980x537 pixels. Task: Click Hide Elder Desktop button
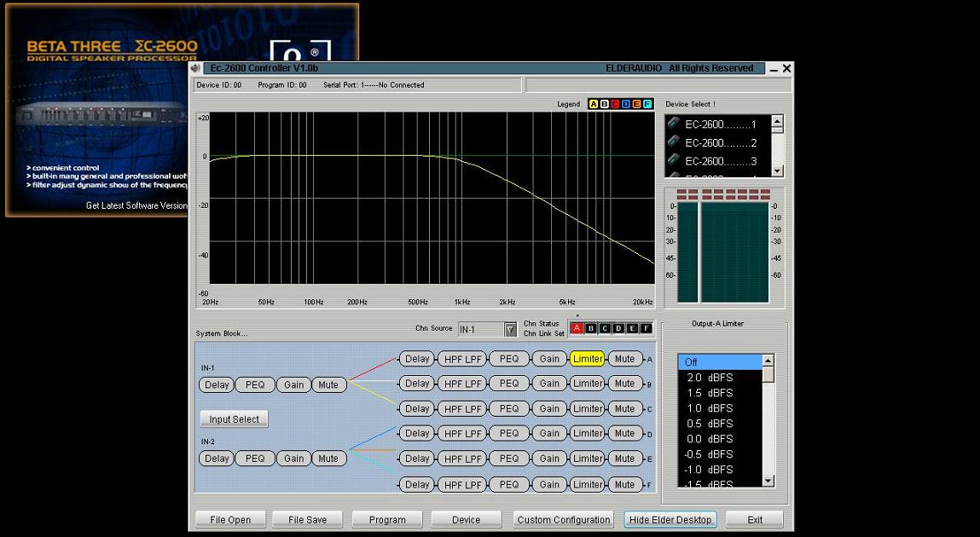coord(670,519)
